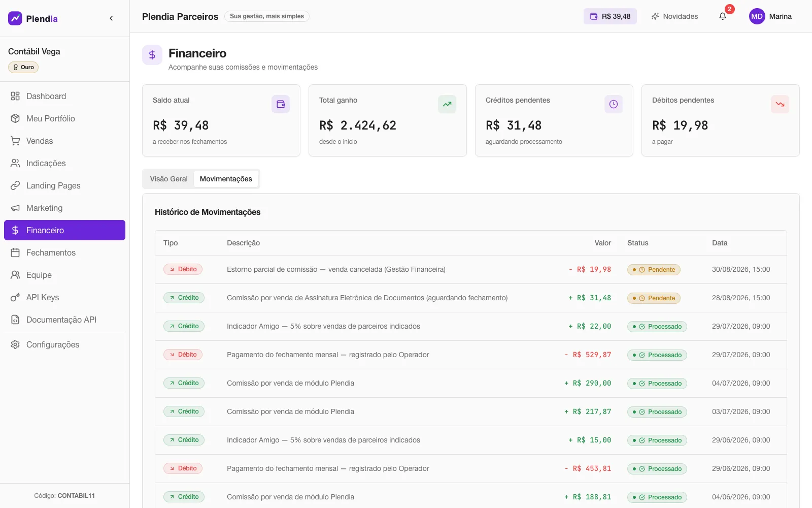
Task: Click the value + R$ 22,00
Action: 590,326
